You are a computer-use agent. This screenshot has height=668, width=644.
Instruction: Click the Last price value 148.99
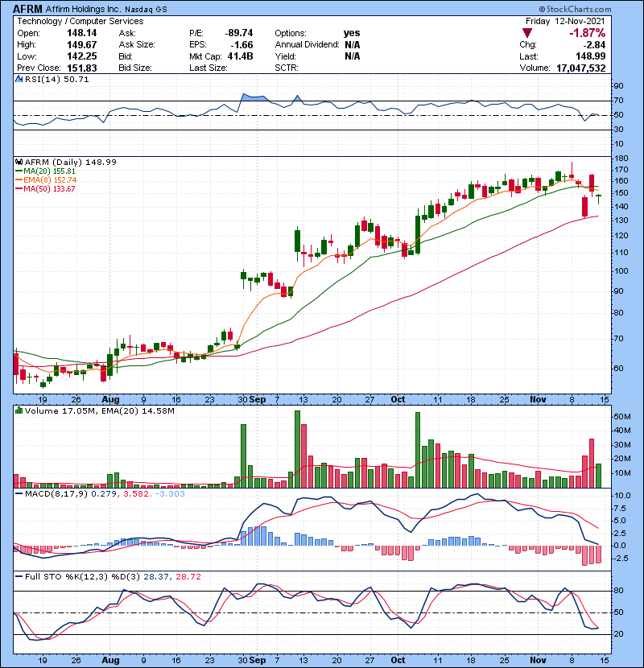591,56
